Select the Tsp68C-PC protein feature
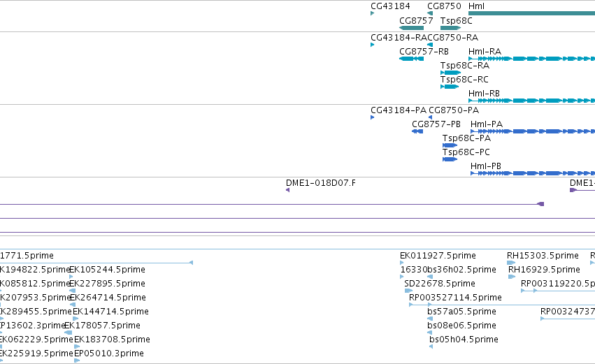595x364 pixels. (450, 159)
